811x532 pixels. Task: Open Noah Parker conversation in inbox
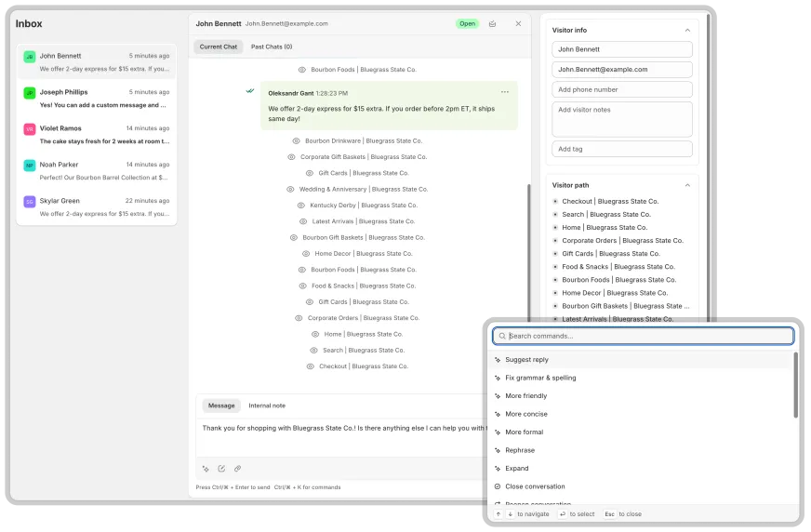tap(97, 170)
